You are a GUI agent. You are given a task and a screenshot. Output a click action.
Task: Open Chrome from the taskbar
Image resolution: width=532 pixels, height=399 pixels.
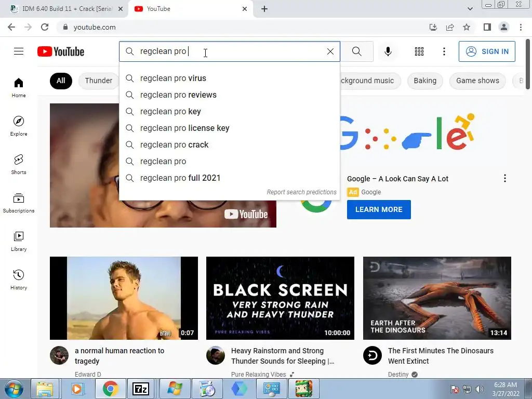click(110, 389)
